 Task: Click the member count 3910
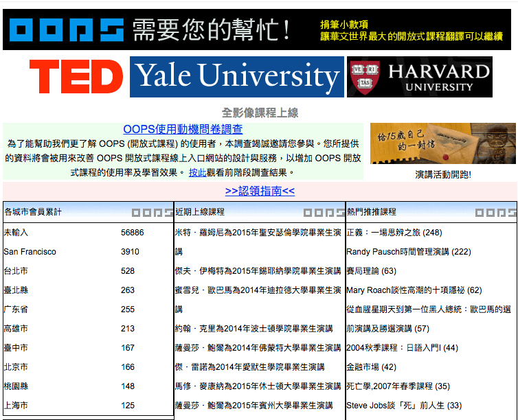click(x=130, y=252)
